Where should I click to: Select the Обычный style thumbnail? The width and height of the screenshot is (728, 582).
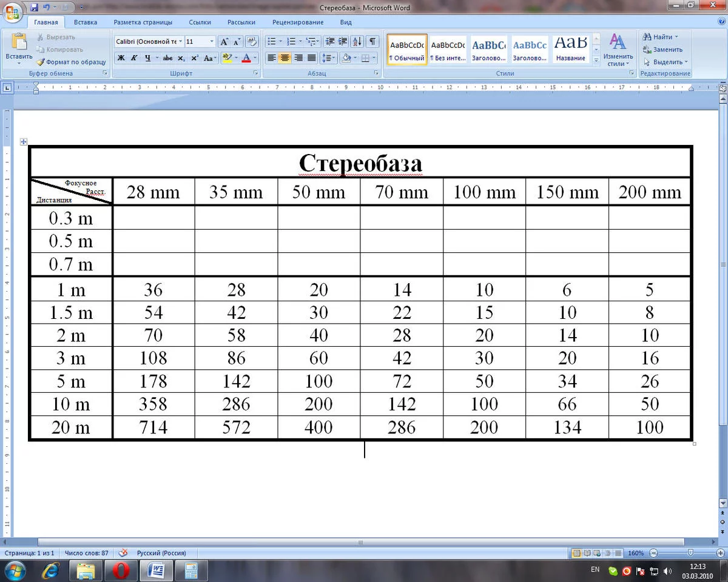tap(407, 49)
